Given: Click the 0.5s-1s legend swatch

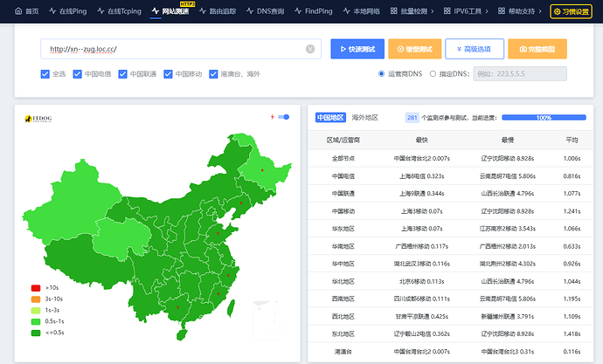Looking at the screenshot, I should 36,321.
